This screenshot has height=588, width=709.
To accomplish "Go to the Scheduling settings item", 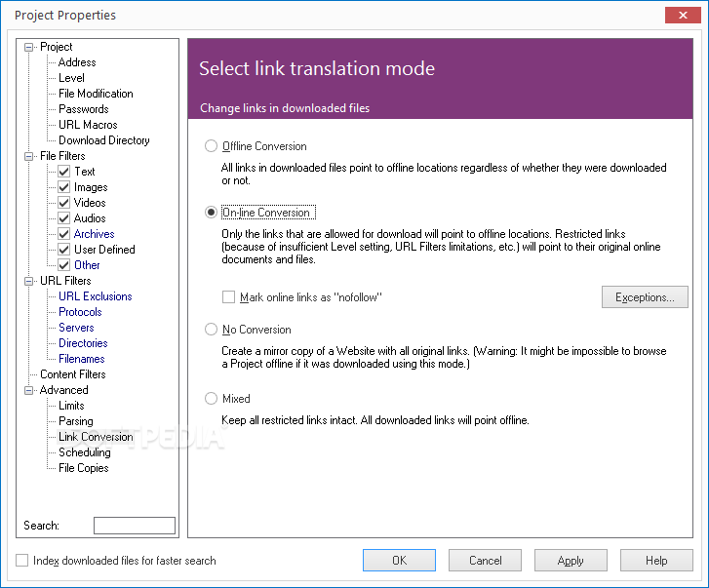I will [x=84, y=452].
